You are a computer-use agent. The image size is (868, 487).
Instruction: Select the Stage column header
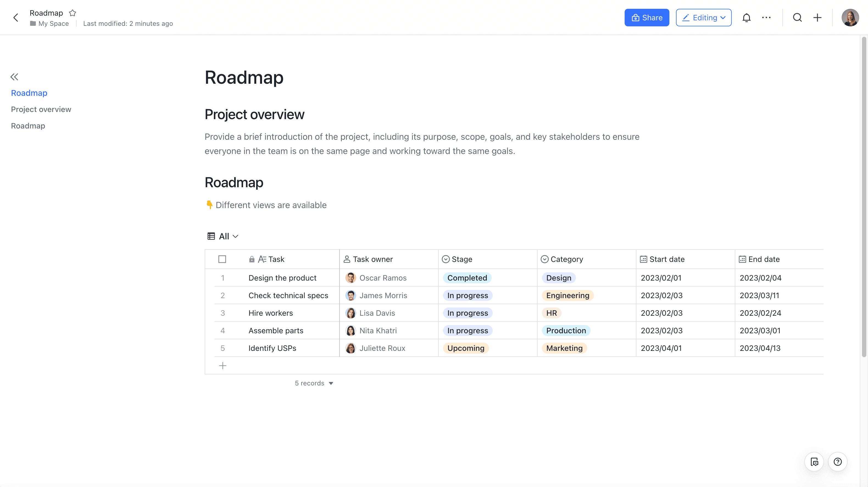(x=462, y=259)
